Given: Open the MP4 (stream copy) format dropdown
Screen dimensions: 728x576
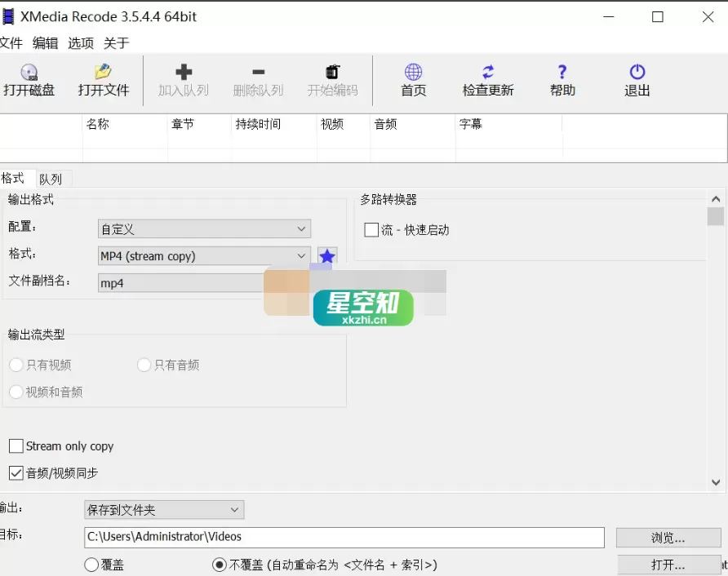Looking at the screenshot, I should coord(203,255).
